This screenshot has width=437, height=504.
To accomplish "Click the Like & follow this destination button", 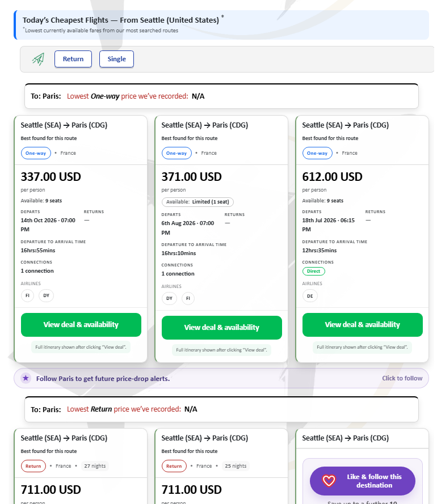I will 363,481.
